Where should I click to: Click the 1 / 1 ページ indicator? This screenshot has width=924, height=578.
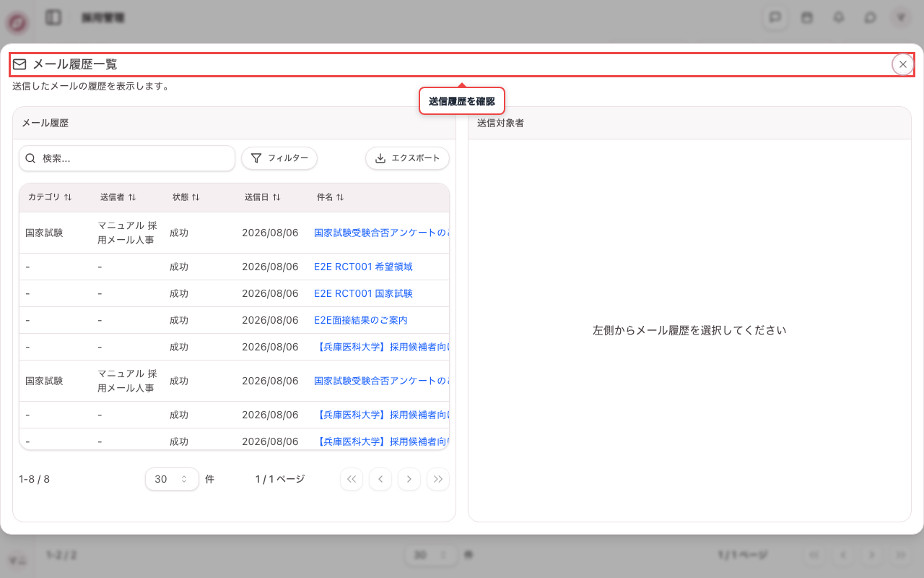(280, 479)
